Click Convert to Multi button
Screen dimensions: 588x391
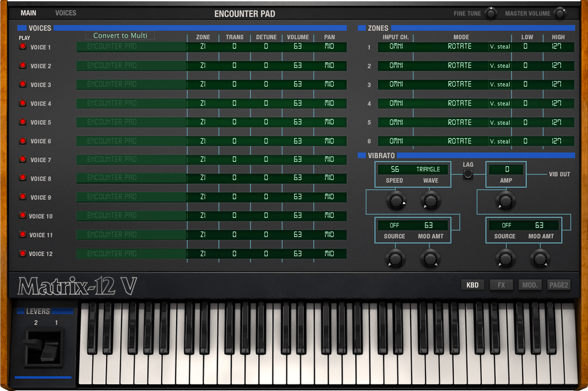pyautogui.click(x=120, y=36)
